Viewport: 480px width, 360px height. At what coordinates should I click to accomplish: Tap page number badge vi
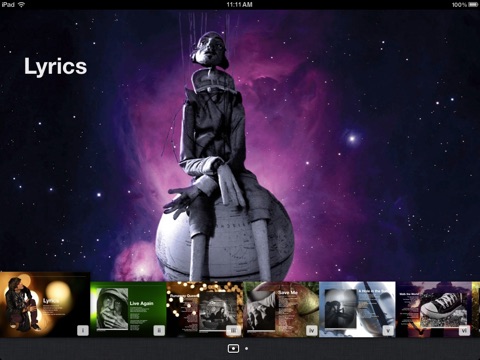pos(464,330)
